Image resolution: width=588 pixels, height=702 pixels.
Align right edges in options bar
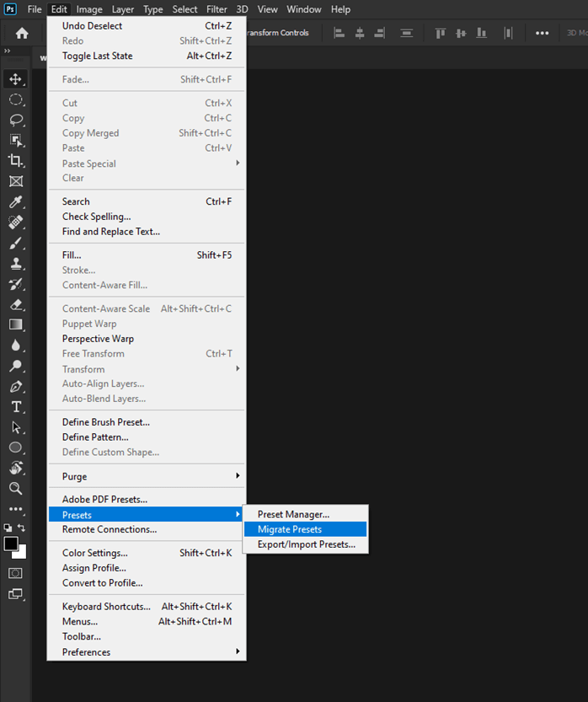point(379,33)
